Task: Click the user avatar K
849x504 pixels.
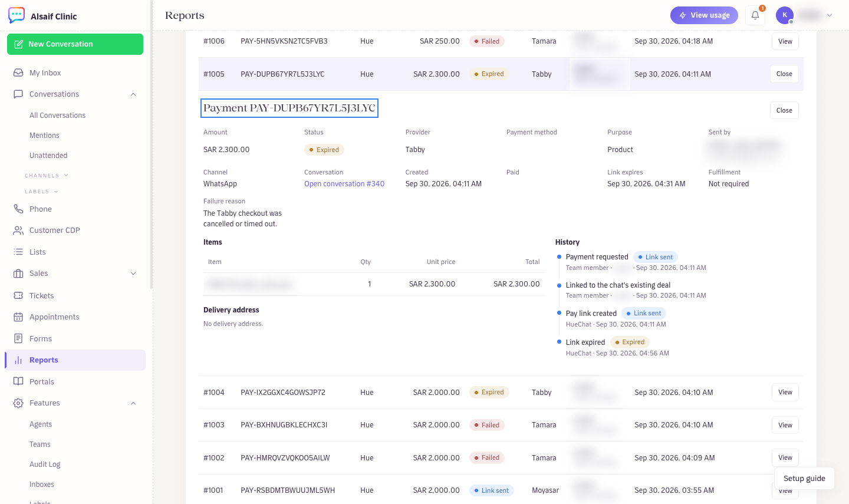Action: point(785,15)
